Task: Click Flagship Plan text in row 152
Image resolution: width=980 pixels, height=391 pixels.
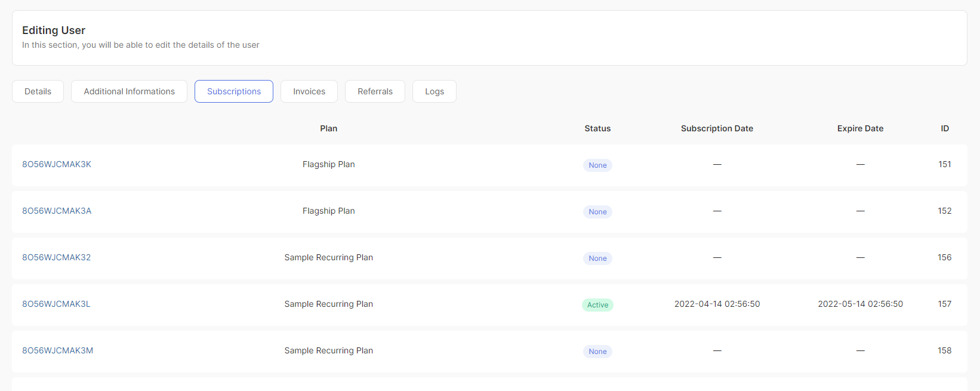Action: [329, 211]
